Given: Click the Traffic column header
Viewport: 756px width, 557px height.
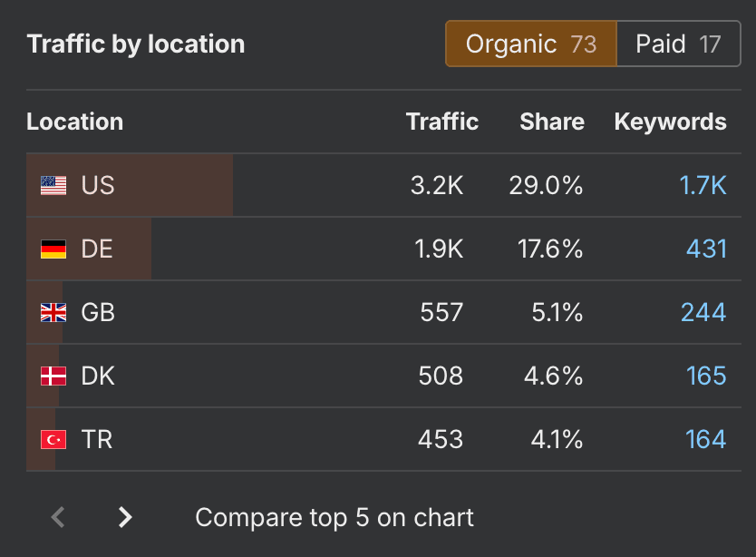Looking at the screenshot, I should pyautogui.click(x=442, y=122).
